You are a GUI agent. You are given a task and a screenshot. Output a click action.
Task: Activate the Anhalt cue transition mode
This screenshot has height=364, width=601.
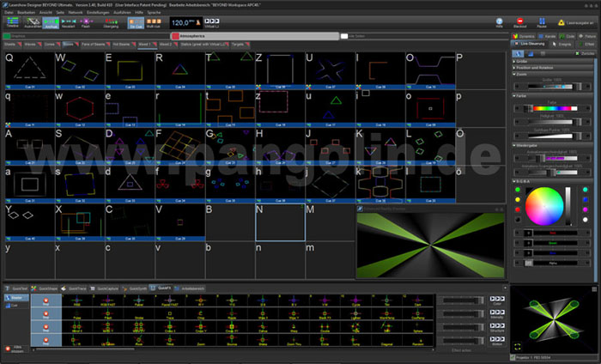51,22
